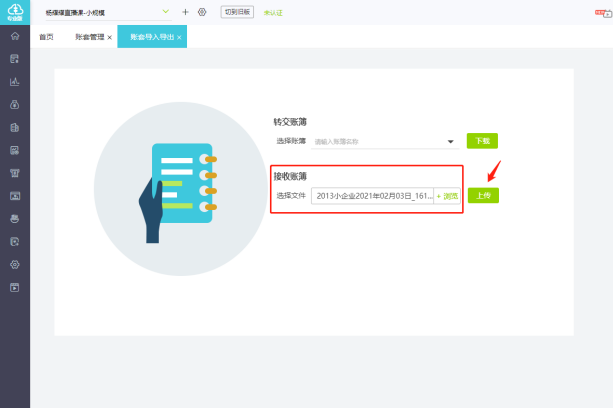This screenshot has height=408, width=613.
Task: Open the 选择账簿 combo box arrow
Action: [450, 141]
